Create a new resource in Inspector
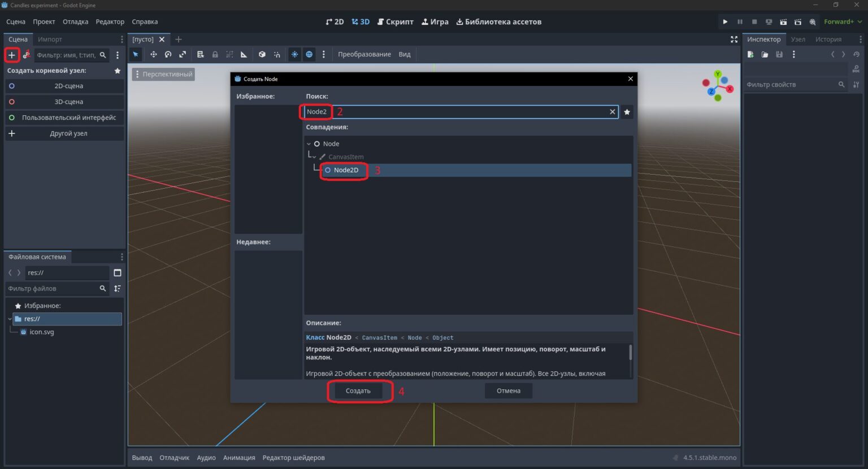 (x=750, y=54)
